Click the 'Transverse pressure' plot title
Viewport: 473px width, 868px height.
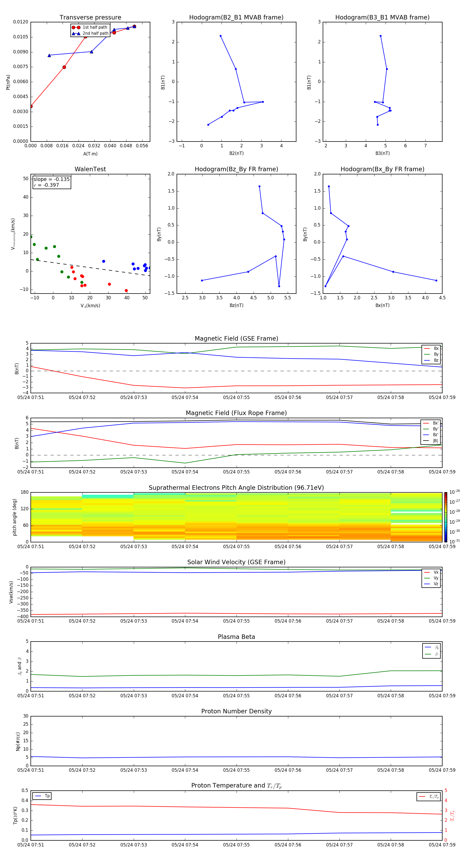[x=90, y=18]
